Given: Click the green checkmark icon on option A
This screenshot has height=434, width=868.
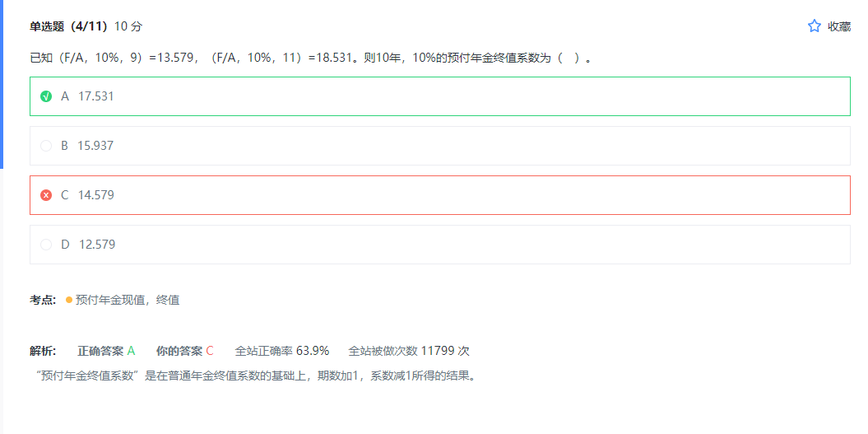Looking at the screenshot, I should pyautogui.click(x=46, y=96).
